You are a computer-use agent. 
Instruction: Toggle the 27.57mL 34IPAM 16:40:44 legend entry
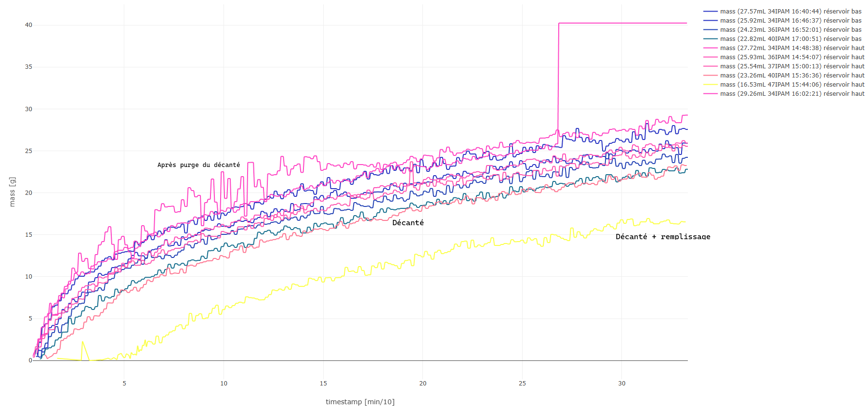tap(790, 12)
